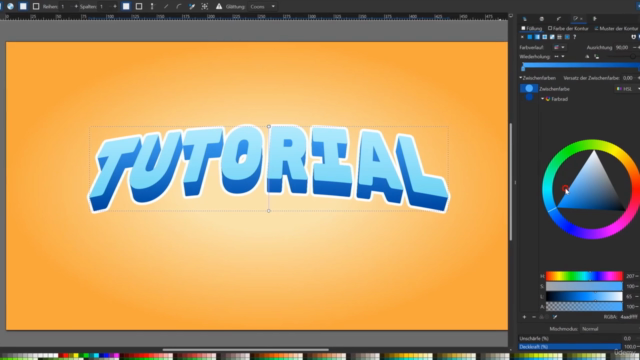The image size is (640, 360).
Task: Adjust the L lightness slider
Action: 584,296
